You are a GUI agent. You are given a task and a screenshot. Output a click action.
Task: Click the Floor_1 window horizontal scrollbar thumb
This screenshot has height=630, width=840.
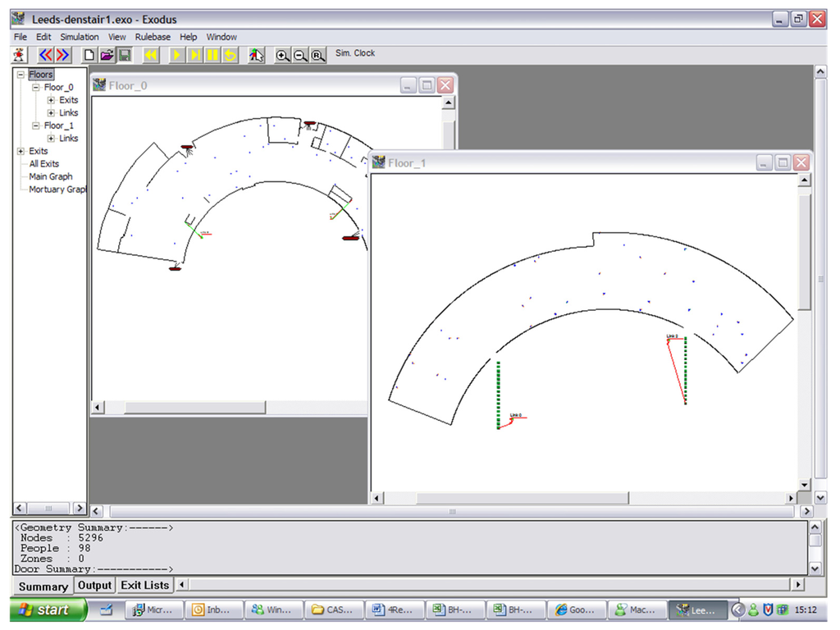click(522, 498)
